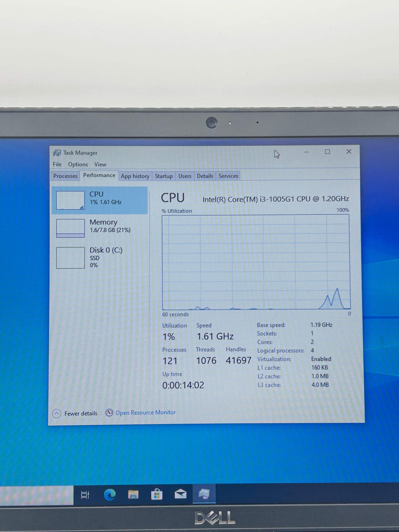This screenshot has height=532, width=399.
Task: Click the taskbar search box
Action: (x=37, y=495)
